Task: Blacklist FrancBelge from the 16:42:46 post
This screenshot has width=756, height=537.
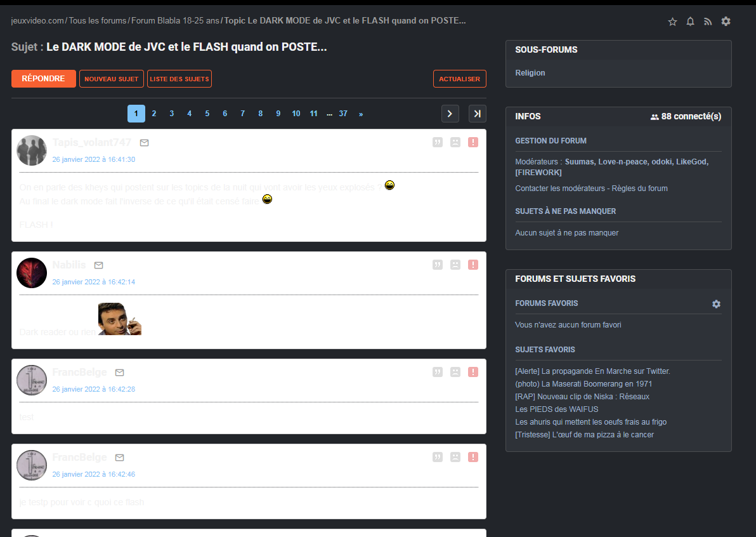Action: pyautogui.click(x=455, y=457)
